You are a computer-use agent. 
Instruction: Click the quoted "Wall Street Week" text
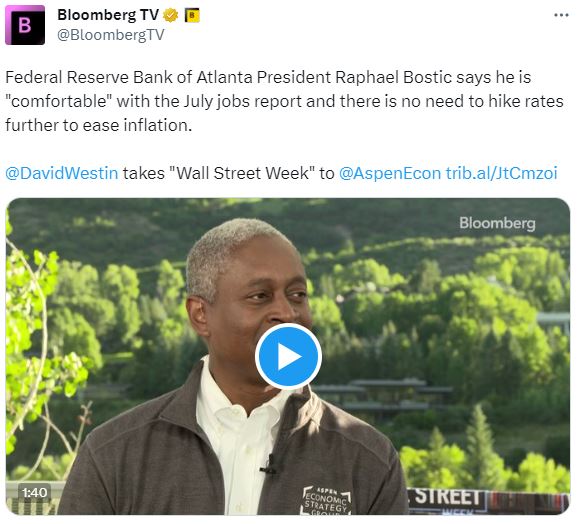pyautogui.click(x=241, y=173)
